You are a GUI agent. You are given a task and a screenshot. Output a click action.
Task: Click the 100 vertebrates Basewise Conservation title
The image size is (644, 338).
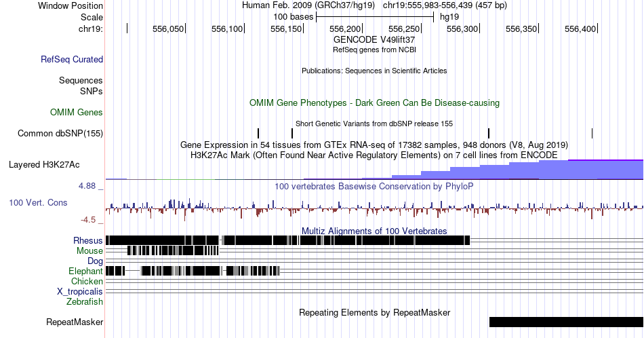(x=374, y=186)
